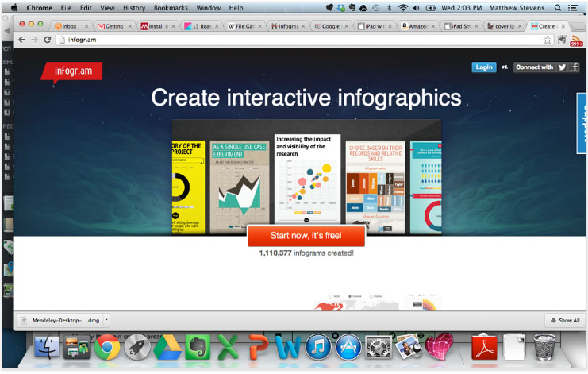Switch to the Gmail Getting tab
588x374 pixels.
click(x=114, y=26)
